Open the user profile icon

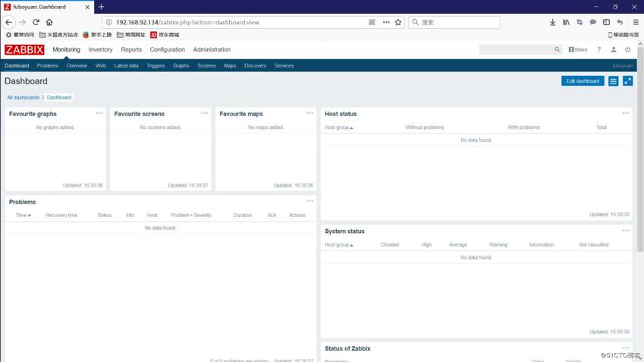pyautogui.click(x=613, y=49)
